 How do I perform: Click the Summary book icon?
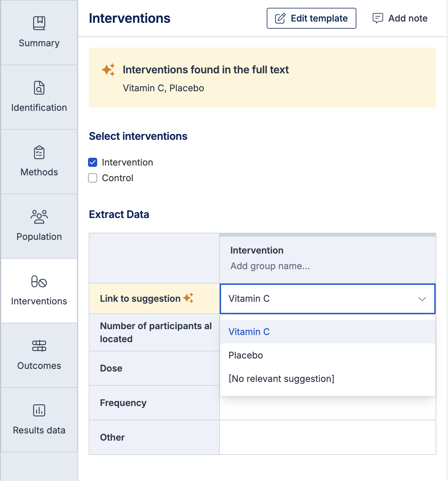point(39,23)
